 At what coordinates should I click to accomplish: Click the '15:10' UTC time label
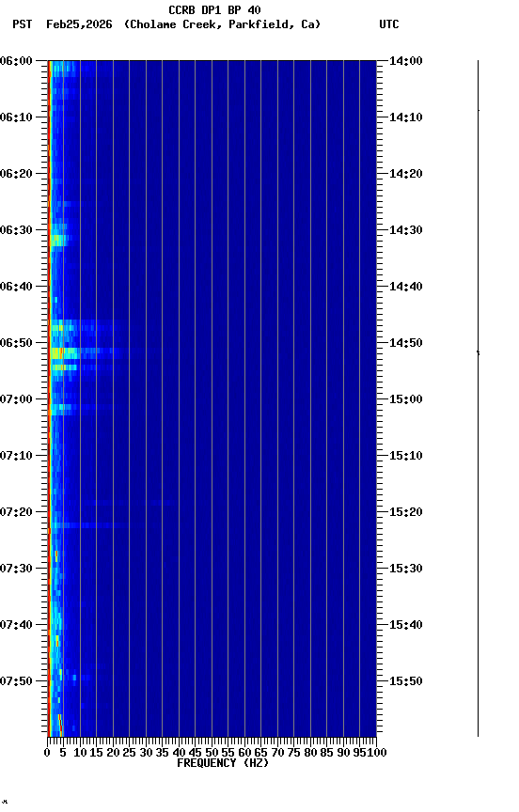[406, 456]
